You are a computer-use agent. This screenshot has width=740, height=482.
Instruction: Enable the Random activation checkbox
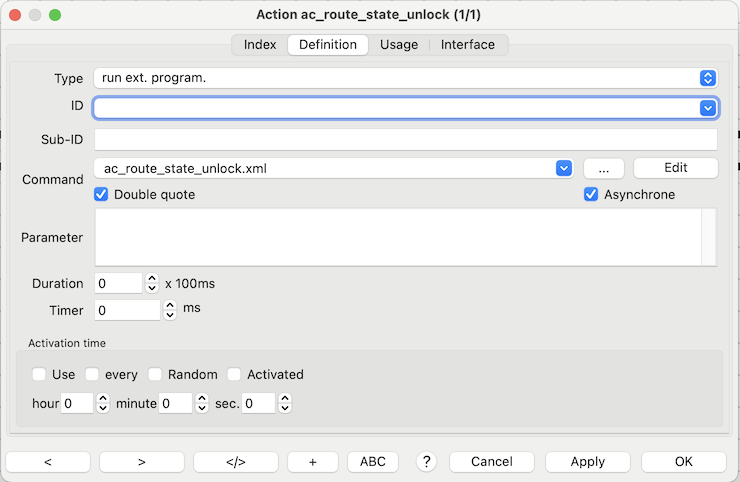pos(155,374)
